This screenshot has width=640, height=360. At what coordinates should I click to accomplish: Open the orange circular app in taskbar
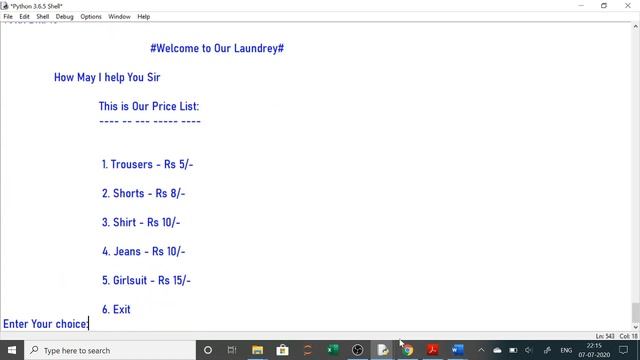tap(308, 350)
